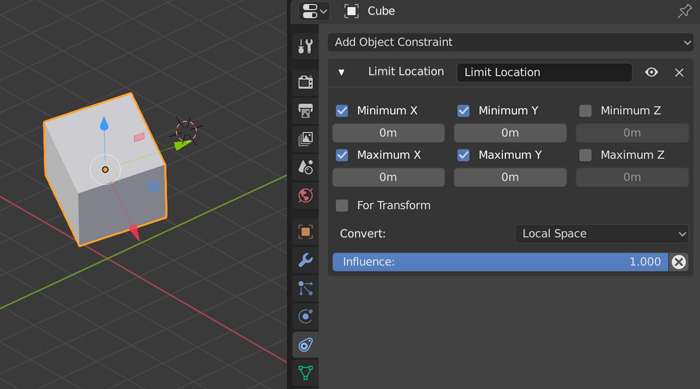Screen dimensions: 700x389
Task: Click the Maximum Z value field
Action: tap(632, 177)
